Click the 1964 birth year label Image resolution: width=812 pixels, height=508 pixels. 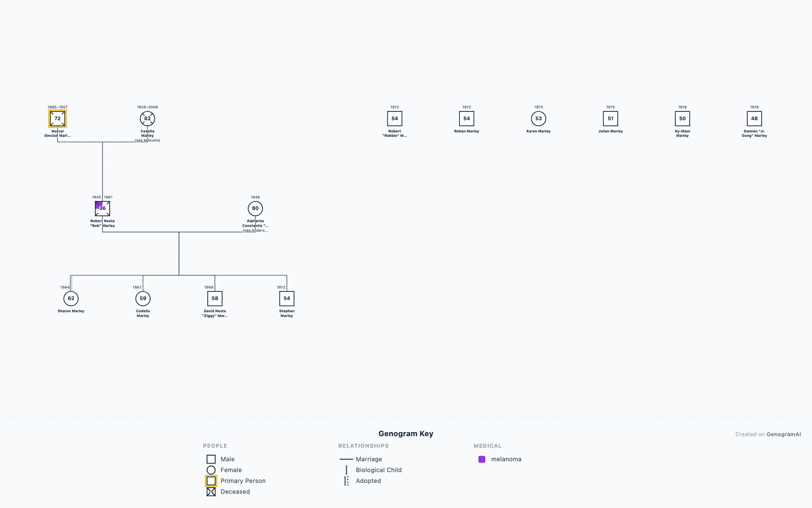65,287
